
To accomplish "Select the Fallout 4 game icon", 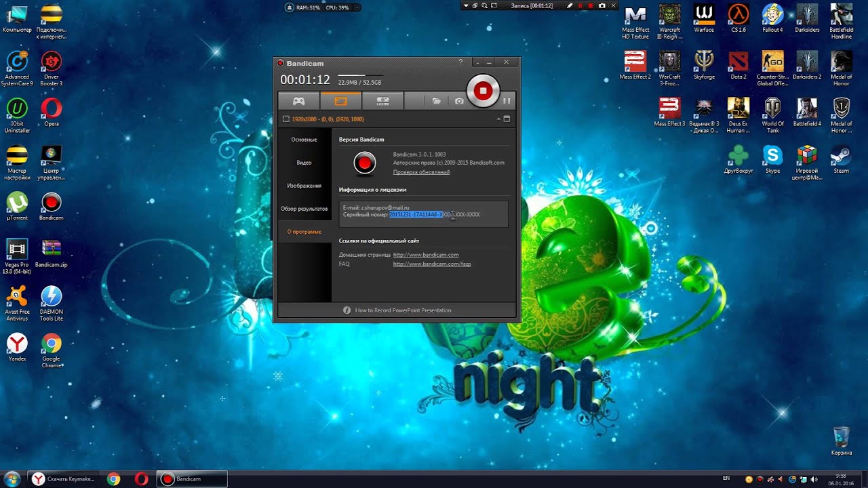I will coord(772,19).
